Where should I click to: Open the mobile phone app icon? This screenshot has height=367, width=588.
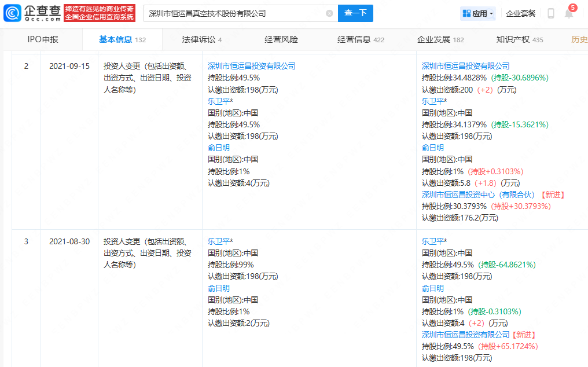pyautogui.click(x=550, y=13)
